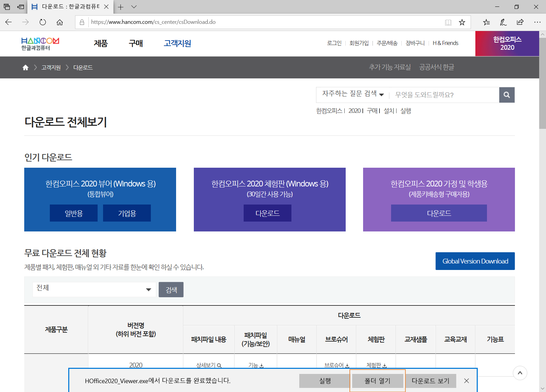Click 로그인 link
This screenshot has height=392, width=546.
tap(334, 43)
